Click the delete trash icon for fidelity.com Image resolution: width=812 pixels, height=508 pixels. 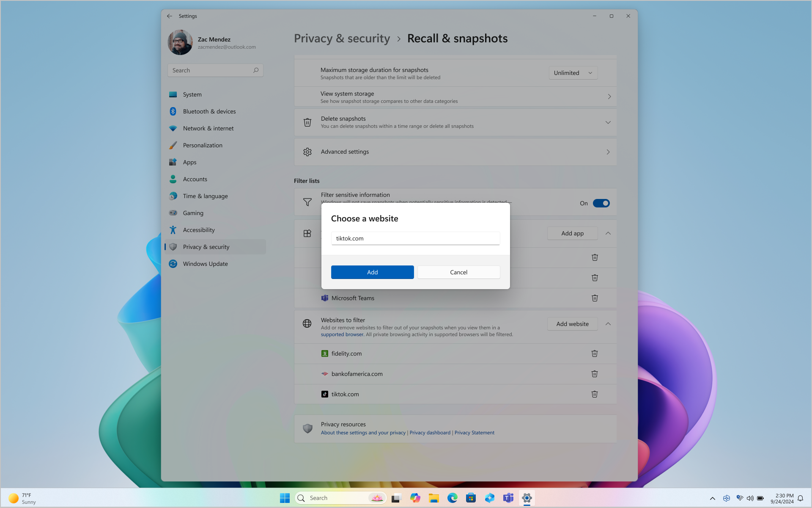click(595, 353)
